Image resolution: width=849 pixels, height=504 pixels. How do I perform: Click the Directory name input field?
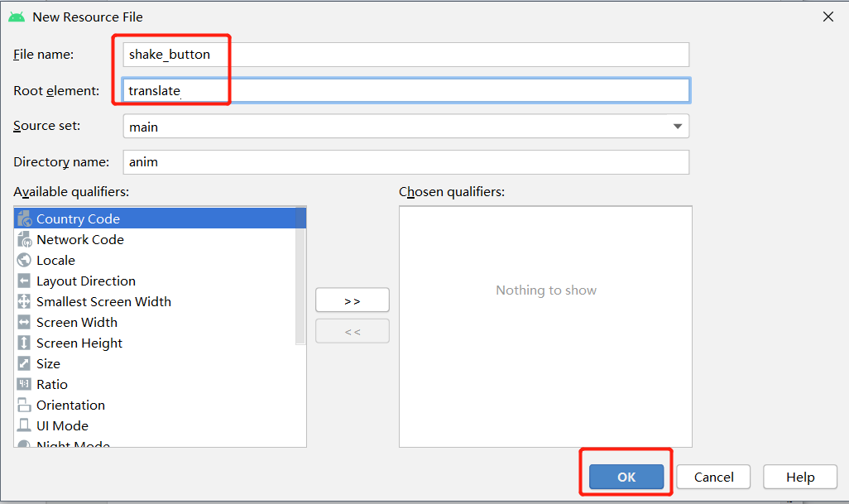[x=406, y=162]
